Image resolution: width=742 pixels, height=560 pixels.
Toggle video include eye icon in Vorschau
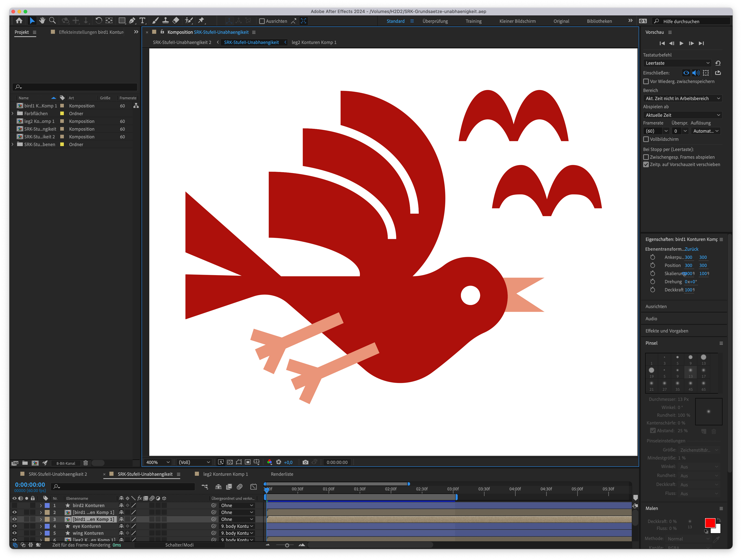[686, 73]
